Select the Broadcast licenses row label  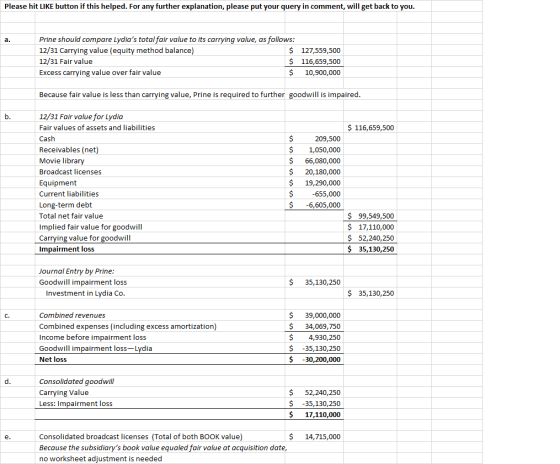pos(70,172)
